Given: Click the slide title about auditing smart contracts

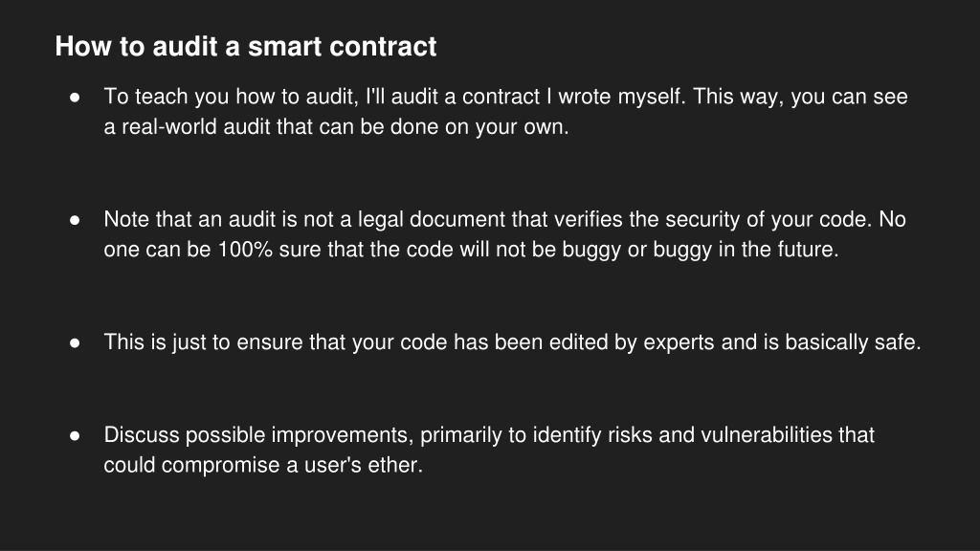Looking at the screenshot, I should point(246,47).
